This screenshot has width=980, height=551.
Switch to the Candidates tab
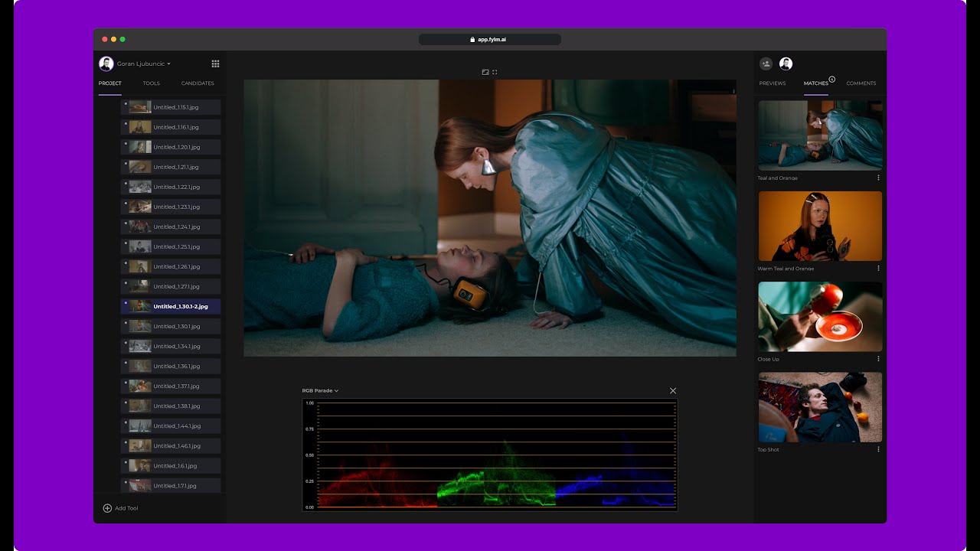(x=198, y=83)
